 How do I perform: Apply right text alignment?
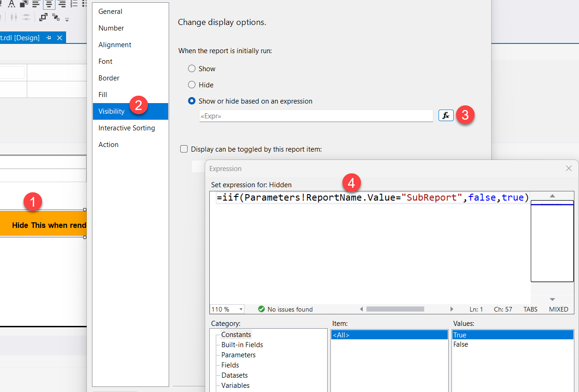62,4
